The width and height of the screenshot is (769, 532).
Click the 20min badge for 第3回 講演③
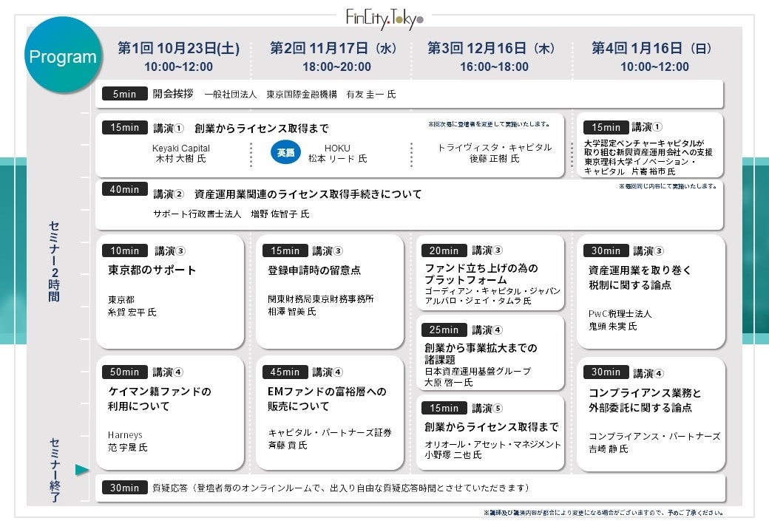coord(444,250)
